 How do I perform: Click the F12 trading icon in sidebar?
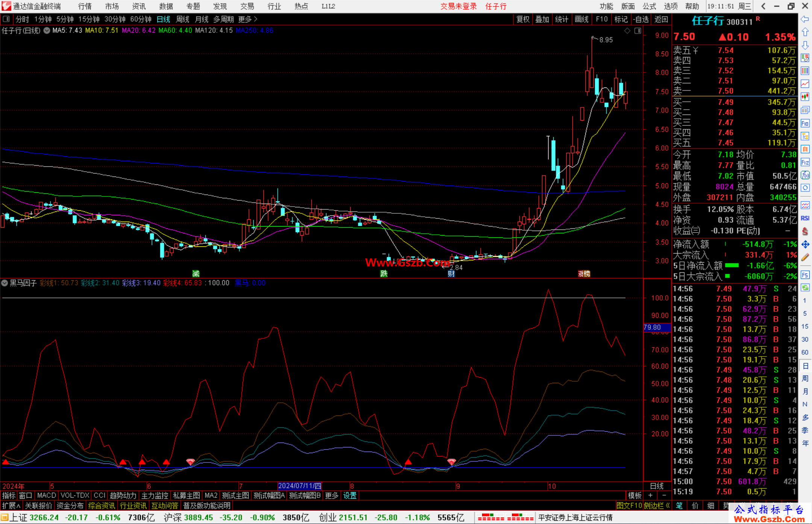pos(805,162)
